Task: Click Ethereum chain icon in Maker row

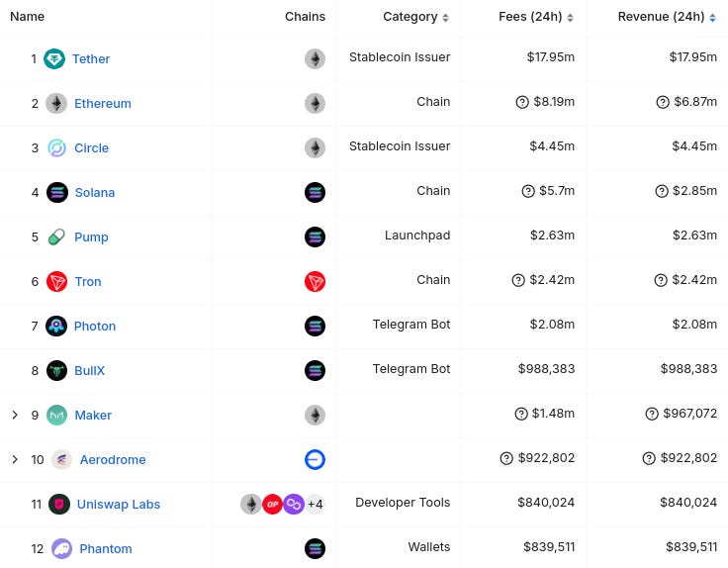Action: [315, 416]
